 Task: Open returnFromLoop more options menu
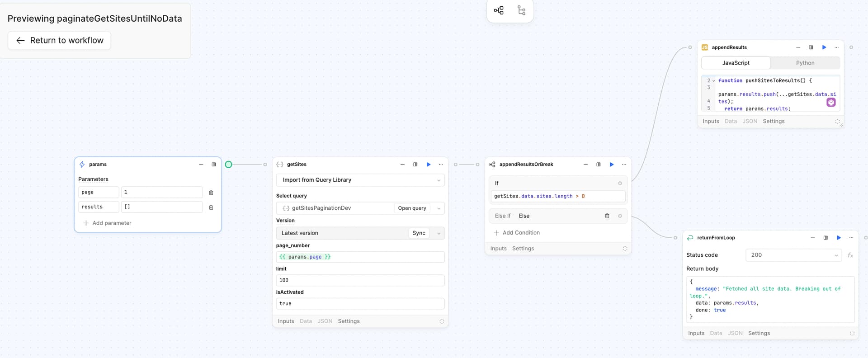851,238
